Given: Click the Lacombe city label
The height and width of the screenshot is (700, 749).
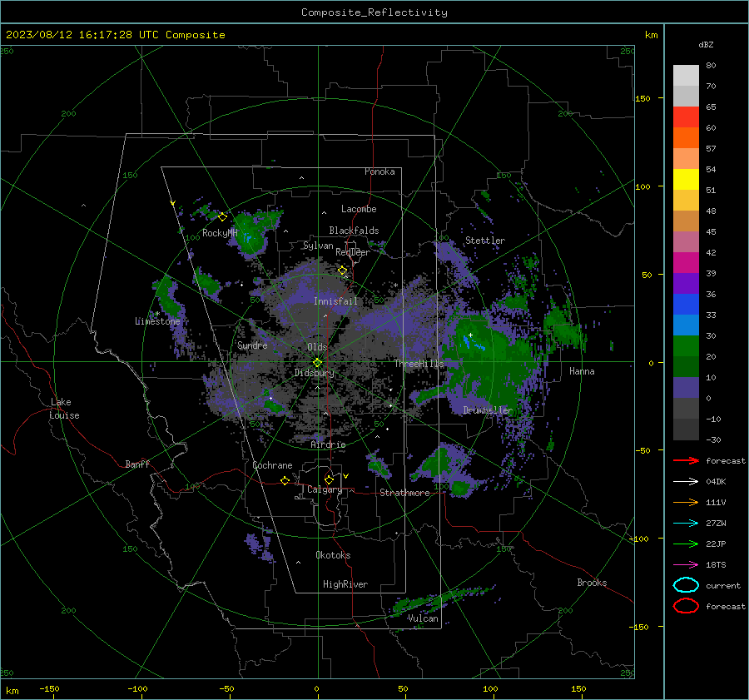Looking at the screenshot, I should click(x=359, y=209).
